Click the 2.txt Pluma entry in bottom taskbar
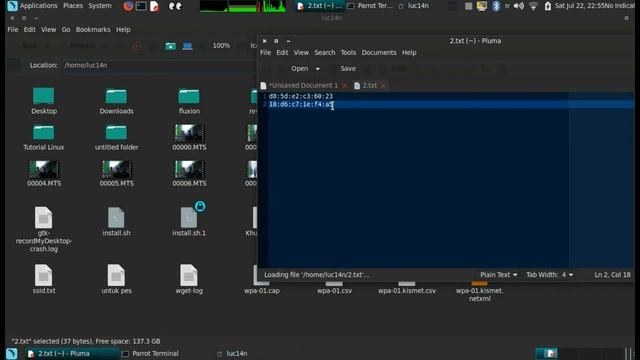The image size is (640, 360). (x=64, y=354)
